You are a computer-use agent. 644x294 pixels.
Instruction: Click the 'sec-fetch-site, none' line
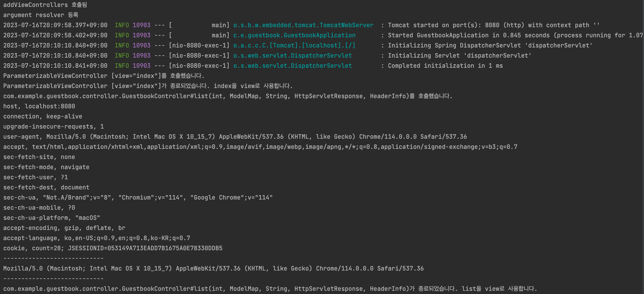(x=39, y=157)
